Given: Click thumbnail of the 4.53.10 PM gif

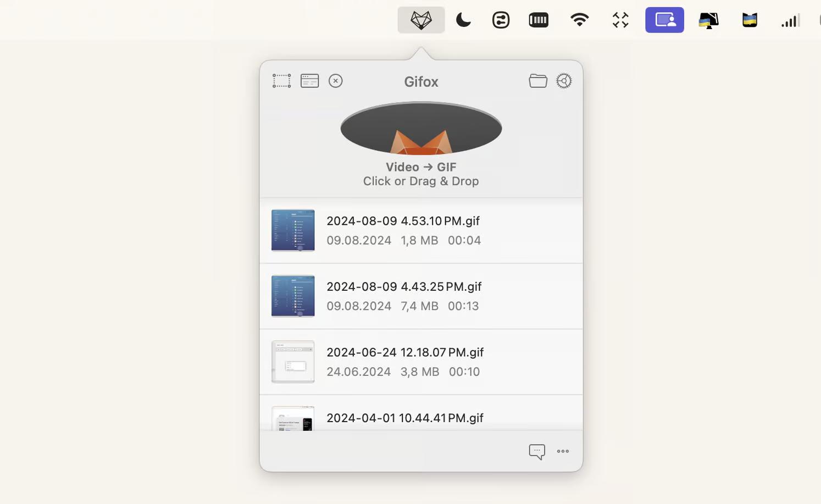Looking at the screenshot, I should (x=293, y=230).
